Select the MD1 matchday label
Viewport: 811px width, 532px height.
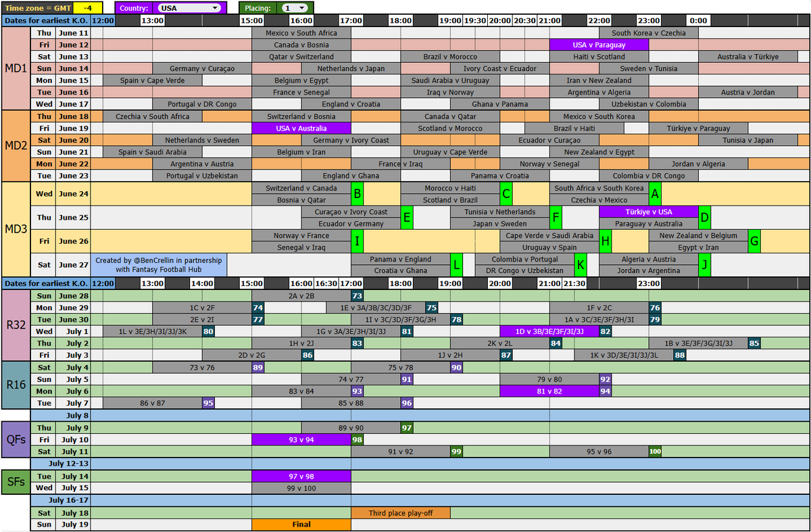[x=16, y=68]
